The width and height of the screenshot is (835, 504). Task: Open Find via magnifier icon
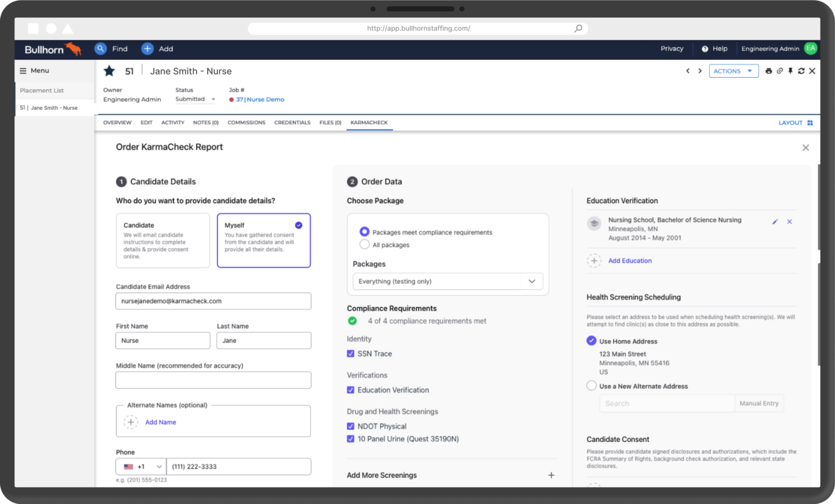coord(100,49)
